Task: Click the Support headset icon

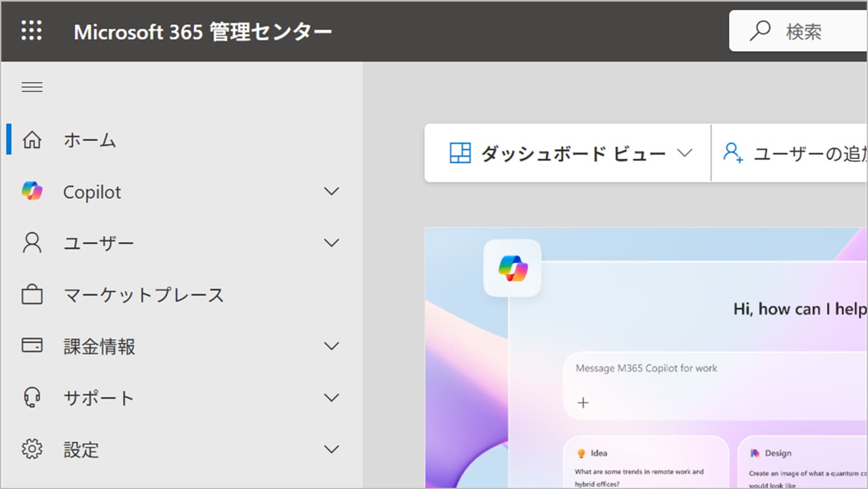Action: click(32, 397)
